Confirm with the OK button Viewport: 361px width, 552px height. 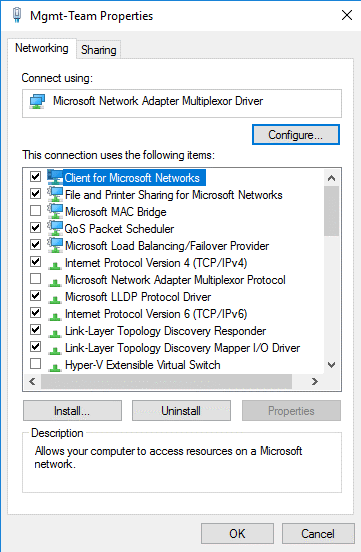(237, 533)
